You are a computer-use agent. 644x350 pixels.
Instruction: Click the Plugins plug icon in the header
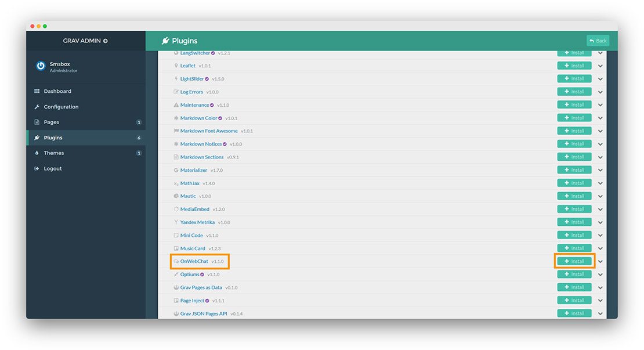[165, 40]
